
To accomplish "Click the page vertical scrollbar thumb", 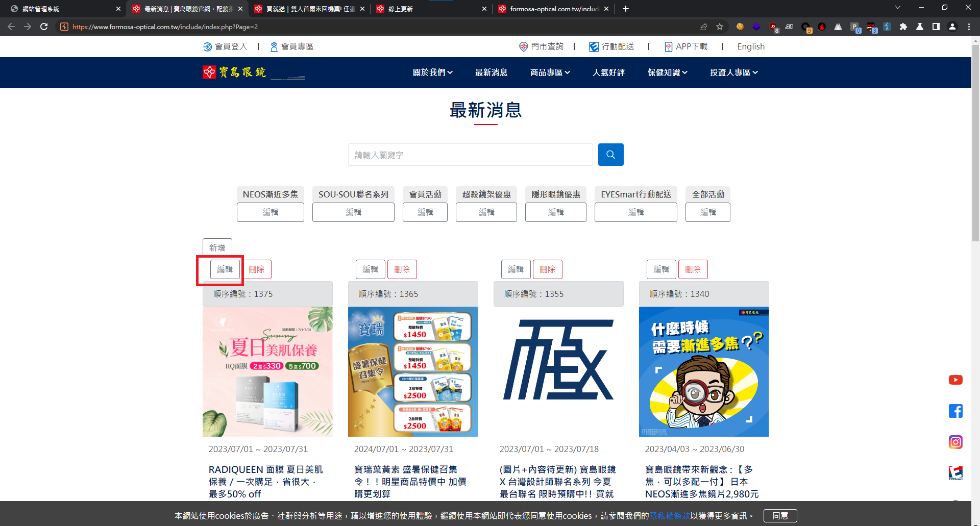I will pyautogui.click(x=975, y=143).
